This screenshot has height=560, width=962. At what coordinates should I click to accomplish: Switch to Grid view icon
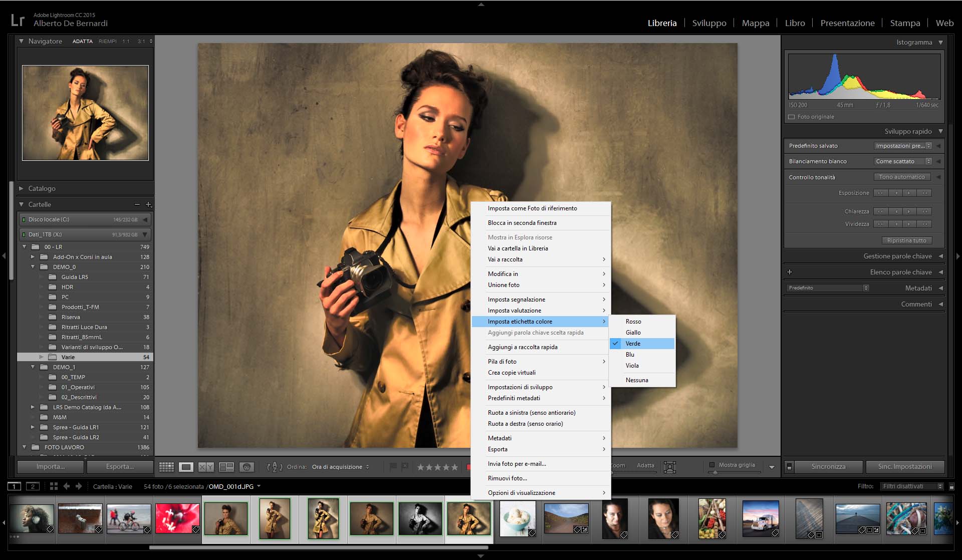[166, 467]
